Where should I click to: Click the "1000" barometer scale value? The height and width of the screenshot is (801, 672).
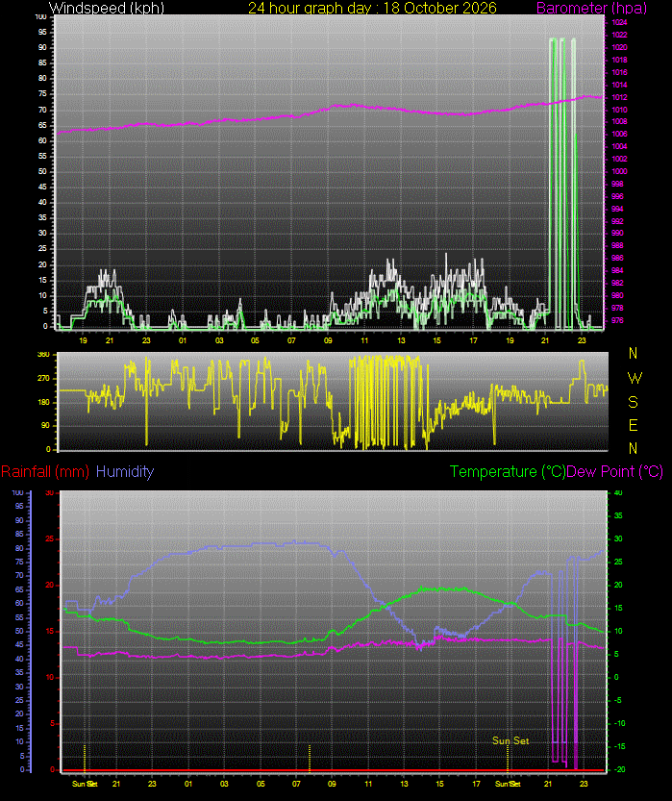[x=619, y=171]
